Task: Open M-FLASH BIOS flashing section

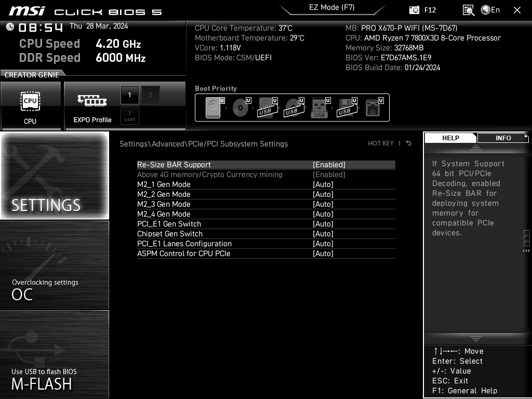Action: click(55, 354)
